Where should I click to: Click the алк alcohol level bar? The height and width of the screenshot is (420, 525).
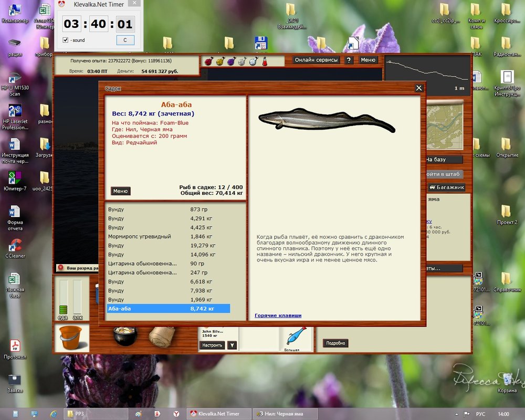click(77, 297)
